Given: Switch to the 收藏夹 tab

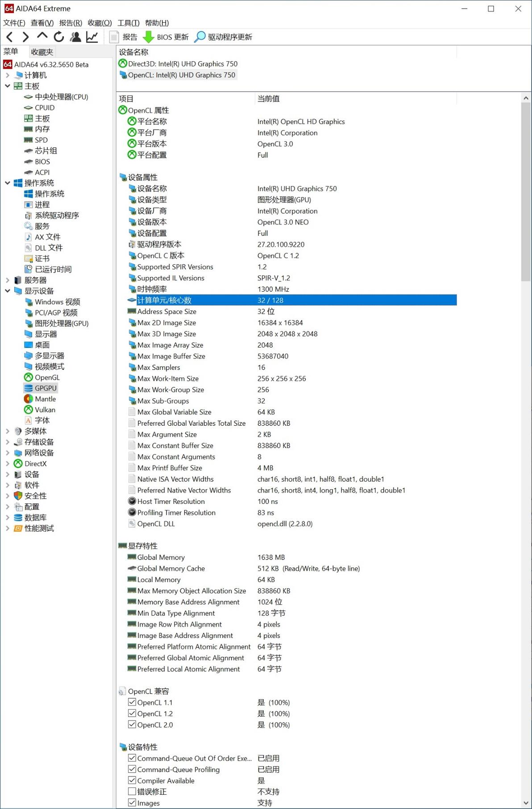Looking at the screenshot, I should [42, 52].
